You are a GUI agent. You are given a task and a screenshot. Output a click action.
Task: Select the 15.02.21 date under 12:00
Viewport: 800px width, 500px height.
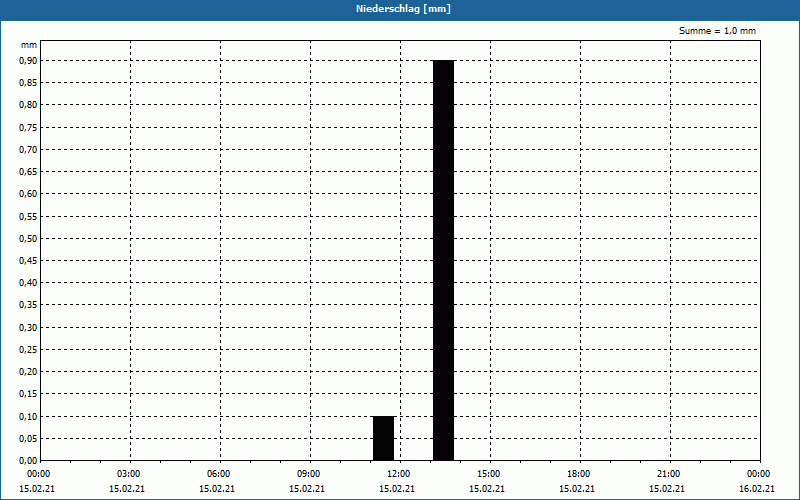click(x=397, y=489)
